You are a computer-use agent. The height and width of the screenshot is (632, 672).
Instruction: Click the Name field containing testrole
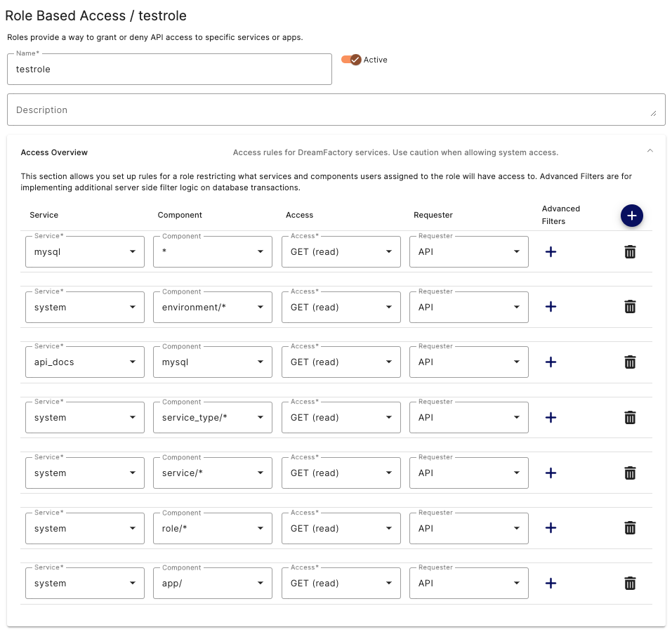point(169,70)
